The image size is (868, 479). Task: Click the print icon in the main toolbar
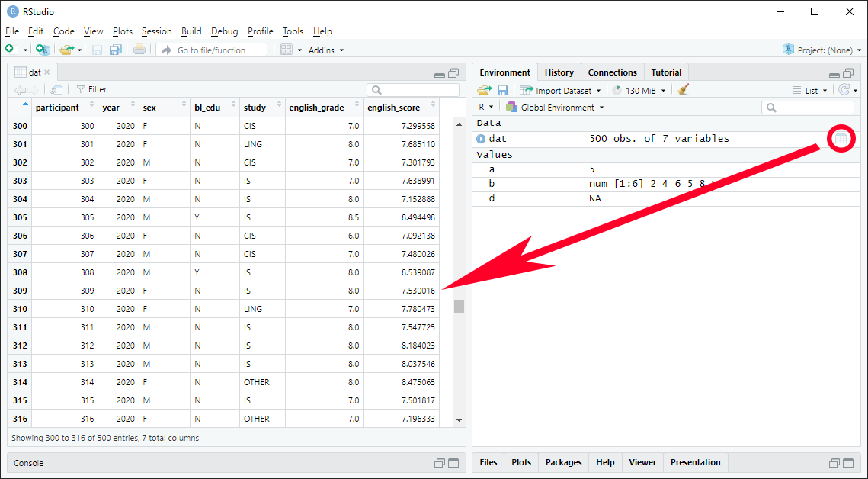click(139, 50)
